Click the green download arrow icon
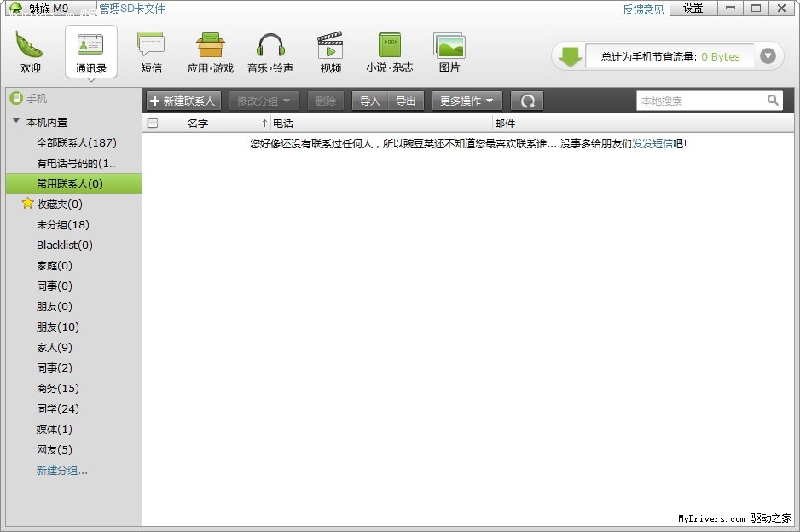Image resolution: width=800 pixels, height=532 pixels. 570,56
